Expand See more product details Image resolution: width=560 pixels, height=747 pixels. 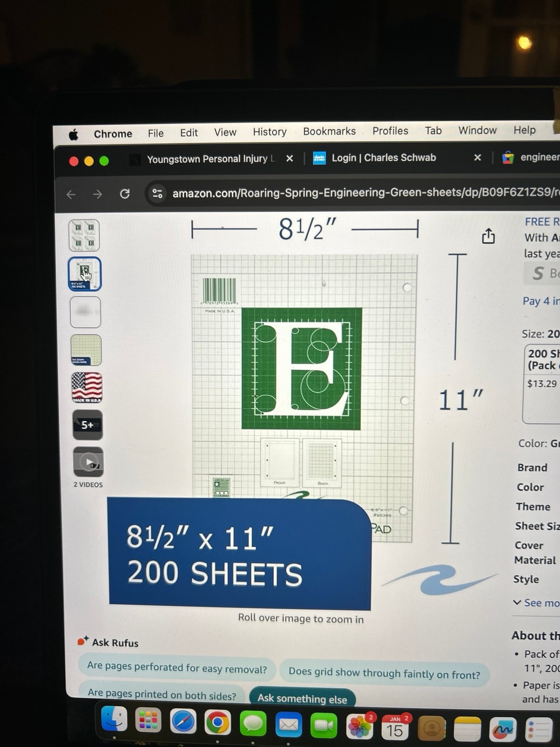click(x=536, y=603)
